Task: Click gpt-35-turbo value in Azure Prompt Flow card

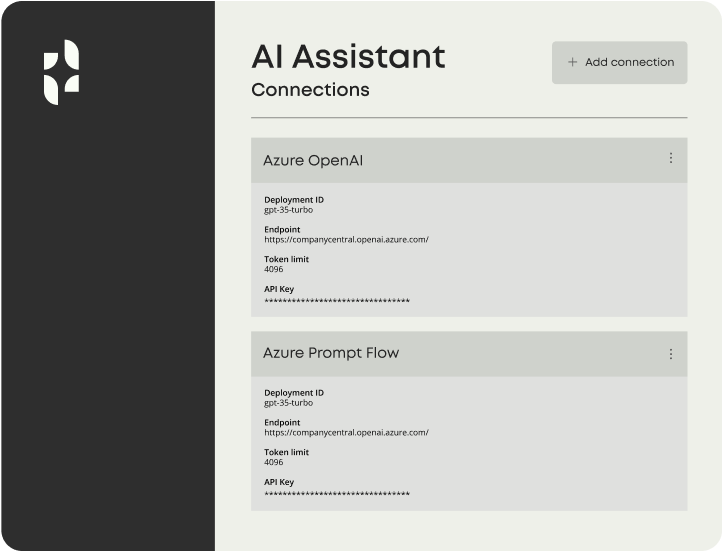Action: coord(288,403)
